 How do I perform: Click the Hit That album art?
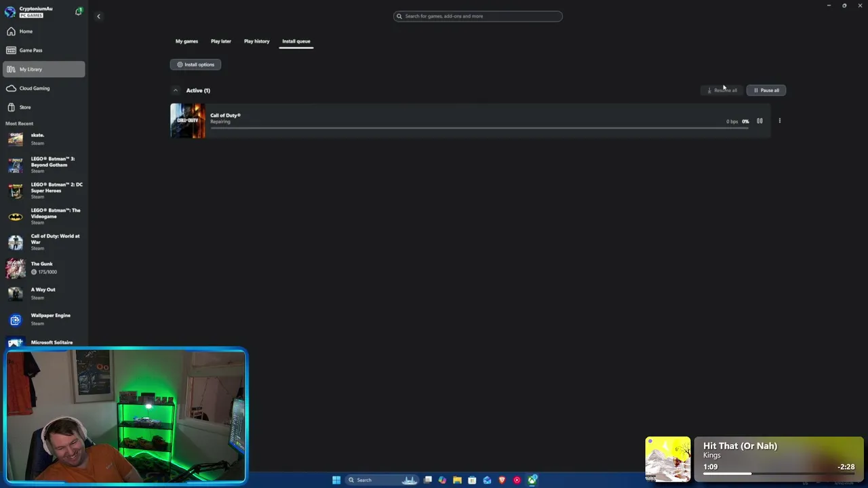point(668,459)
